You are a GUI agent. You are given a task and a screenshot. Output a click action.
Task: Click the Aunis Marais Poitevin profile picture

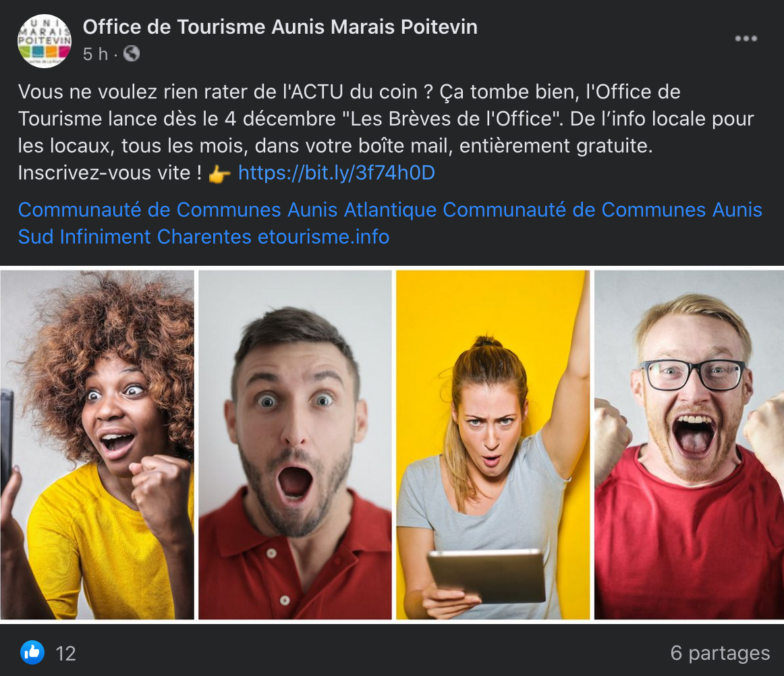[45, 41]
